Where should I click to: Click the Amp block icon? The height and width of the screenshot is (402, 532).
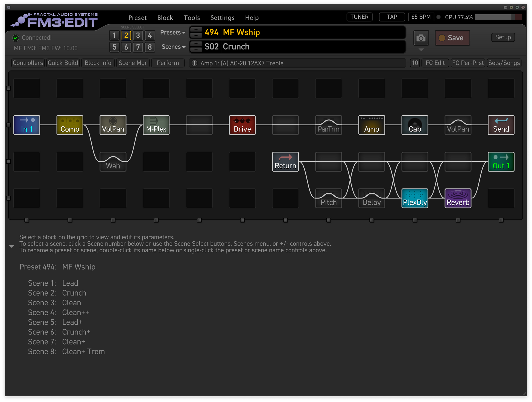pos(372,125)
